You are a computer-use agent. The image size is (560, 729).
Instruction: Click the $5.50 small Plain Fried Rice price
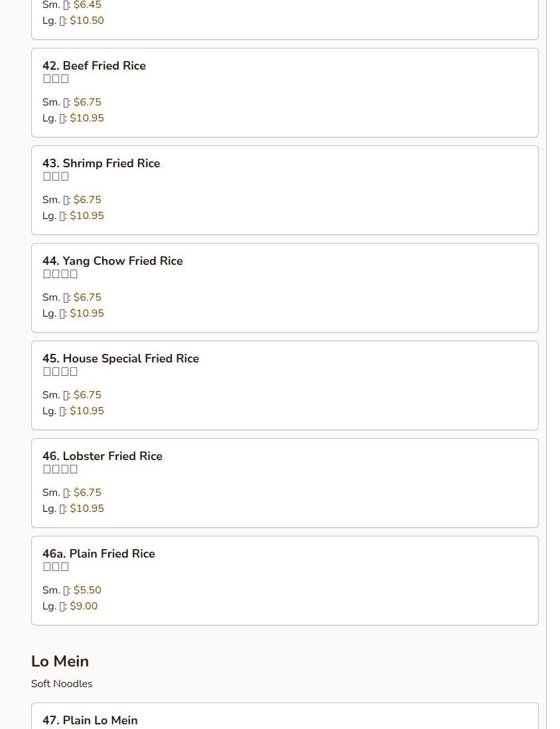coord(88,590)
